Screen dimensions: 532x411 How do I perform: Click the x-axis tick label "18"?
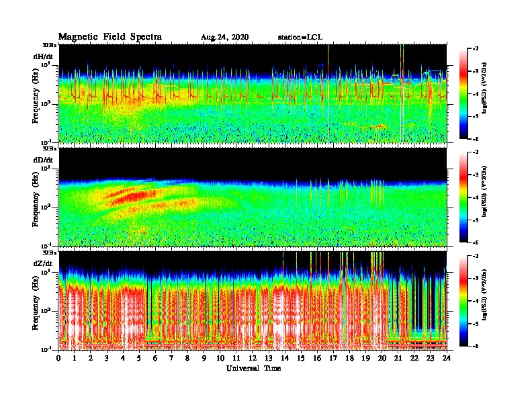click(349, 358)
